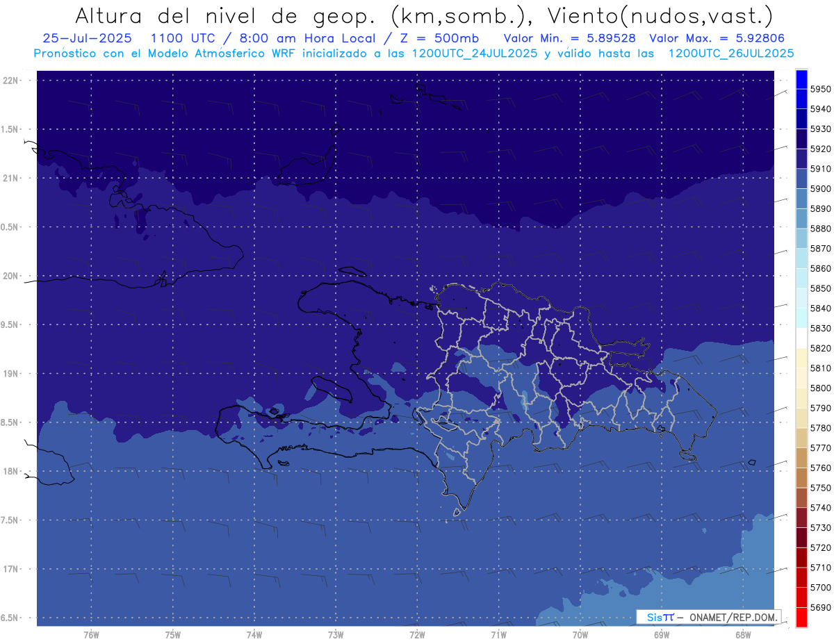Click the map title 'Altura del nivel de geop.'
Viewport: 834px width, 644px height.
tap(225, 15)
